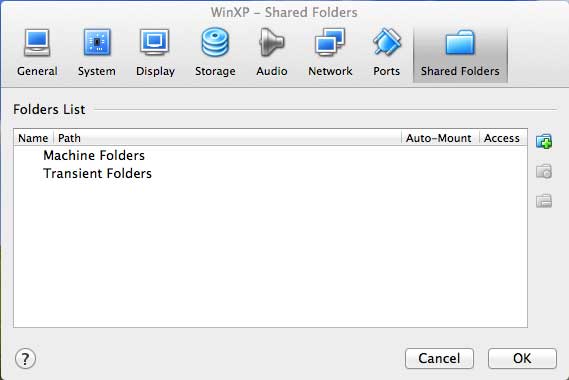This screenshot has height=380, width=569.
Task: Click the edit shared folder icon
Action: point(544,171)
